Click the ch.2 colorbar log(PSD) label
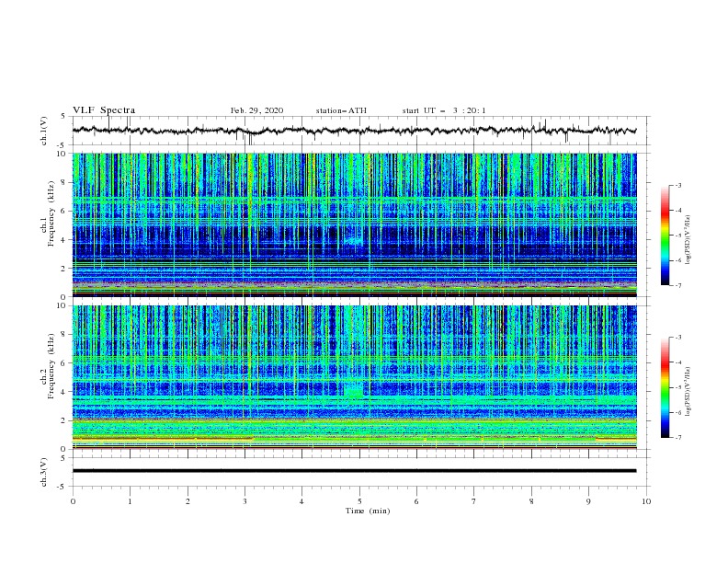 coord(688,392)
